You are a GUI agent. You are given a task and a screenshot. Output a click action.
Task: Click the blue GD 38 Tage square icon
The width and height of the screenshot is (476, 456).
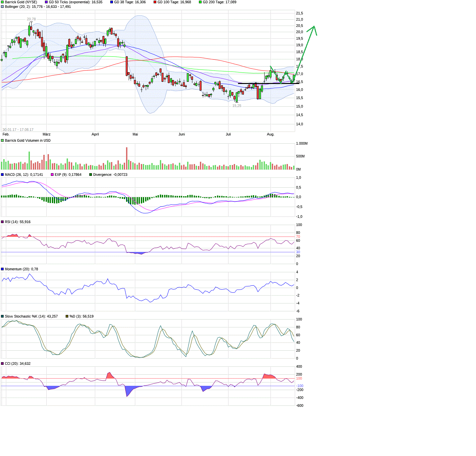coord(112,2)
